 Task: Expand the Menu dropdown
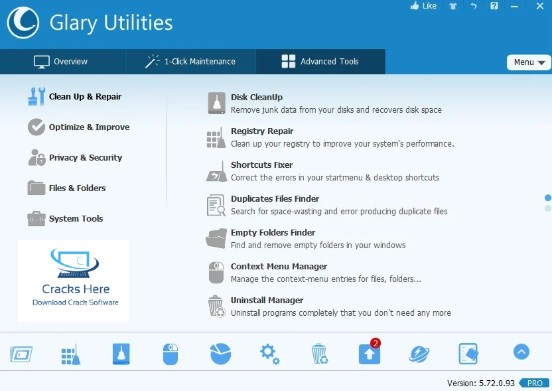[529, 62]
